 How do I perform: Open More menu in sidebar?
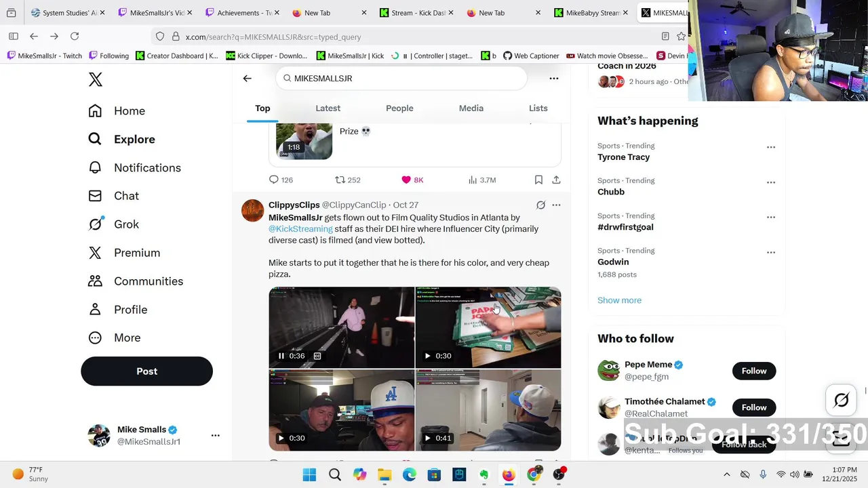click(114, 338)
